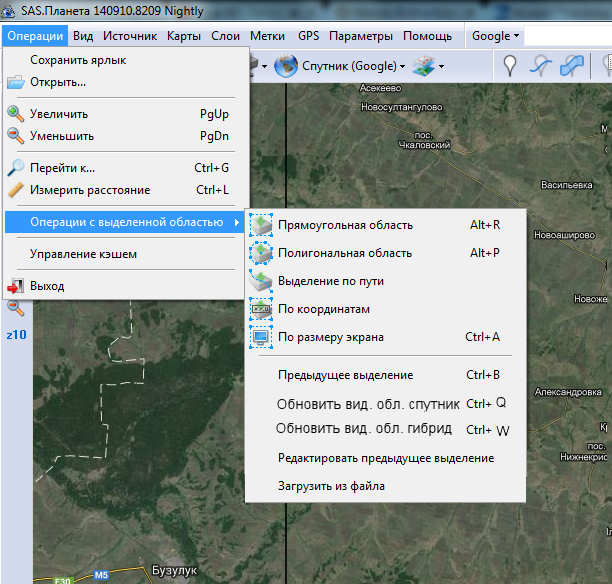This screenshot has height=584, width=612.
Task: Click the Открыть folder icon
Action: pos(16,82)
